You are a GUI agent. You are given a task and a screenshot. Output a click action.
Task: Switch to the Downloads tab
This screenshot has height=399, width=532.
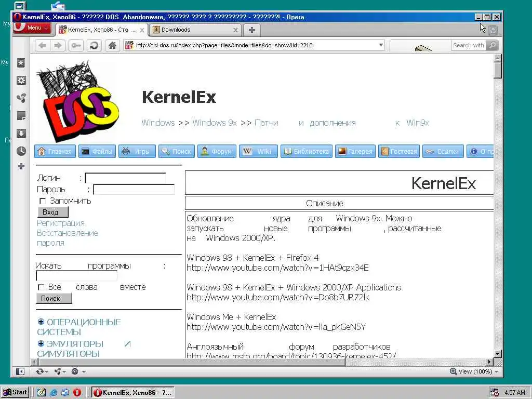(x=195, y=30)
